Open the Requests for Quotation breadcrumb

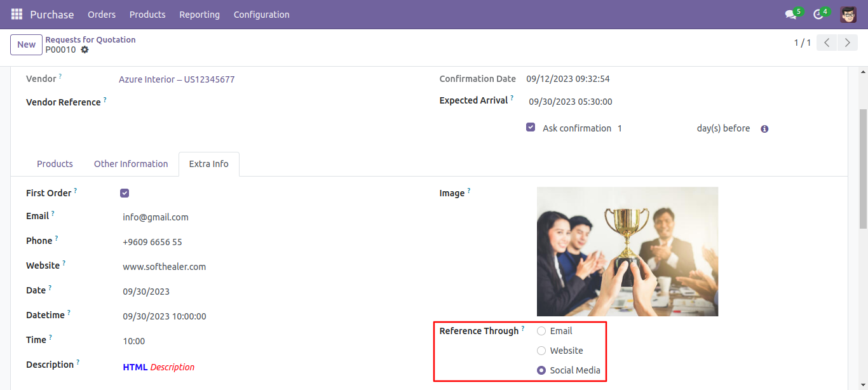(90, 39)
